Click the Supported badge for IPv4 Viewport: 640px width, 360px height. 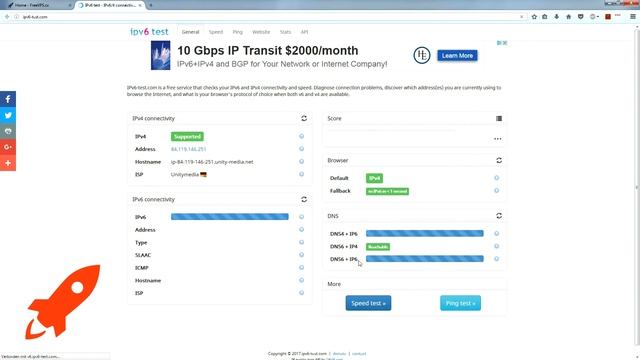(x=187, y=136)
